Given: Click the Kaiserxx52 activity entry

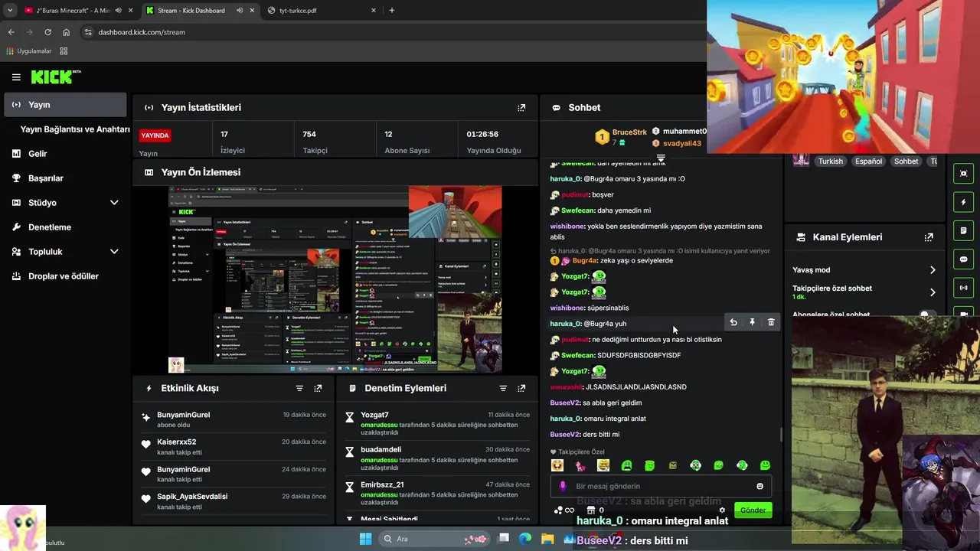Looking at the screenshot, I should coord(234,447).
